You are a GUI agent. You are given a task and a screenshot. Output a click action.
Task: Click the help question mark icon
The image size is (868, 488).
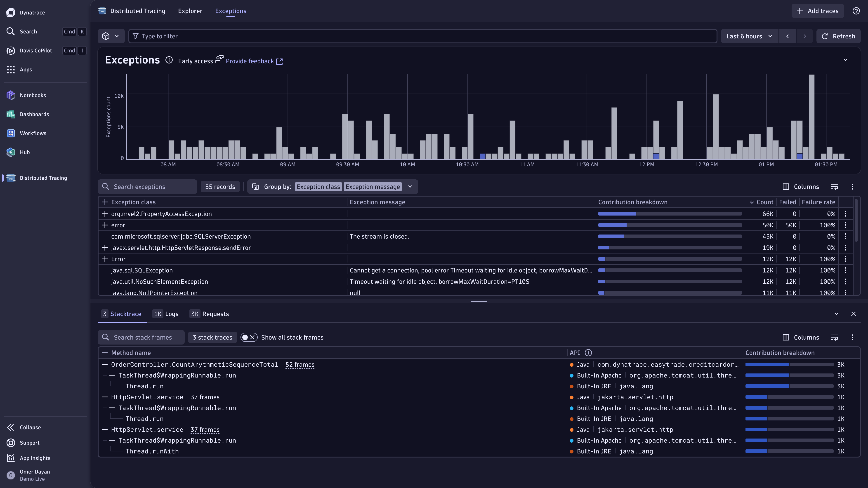coord(856,11)
